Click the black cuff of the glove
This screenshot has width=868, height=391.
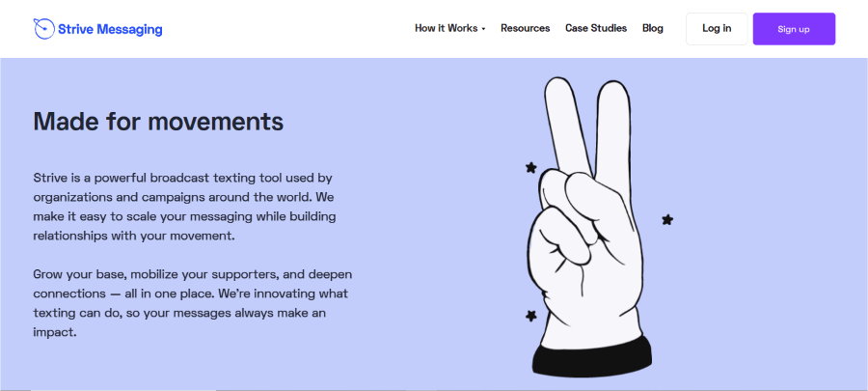592,355
